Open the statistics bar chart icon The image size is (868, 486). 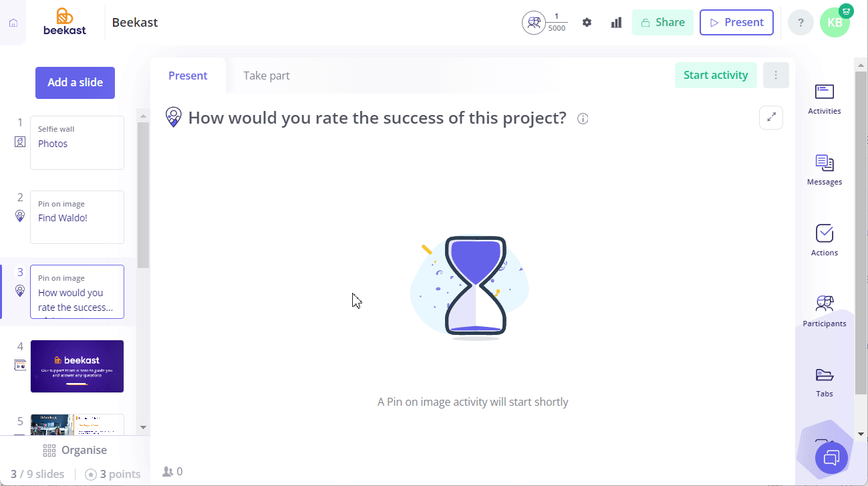click(x=616, y=23)
